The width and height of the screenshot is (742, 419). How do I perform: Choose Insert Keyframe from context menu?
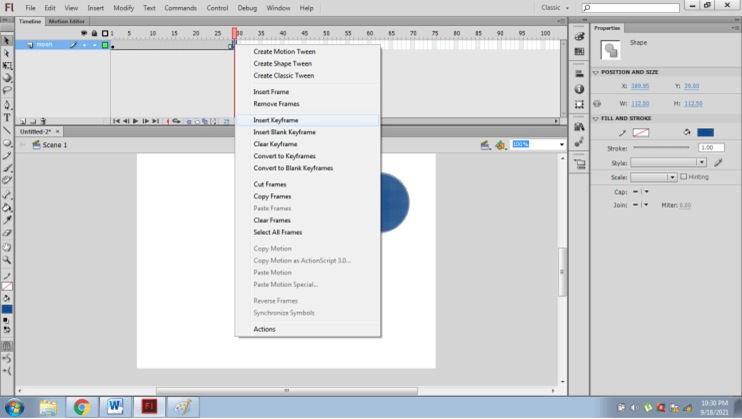tap(307, 120)
